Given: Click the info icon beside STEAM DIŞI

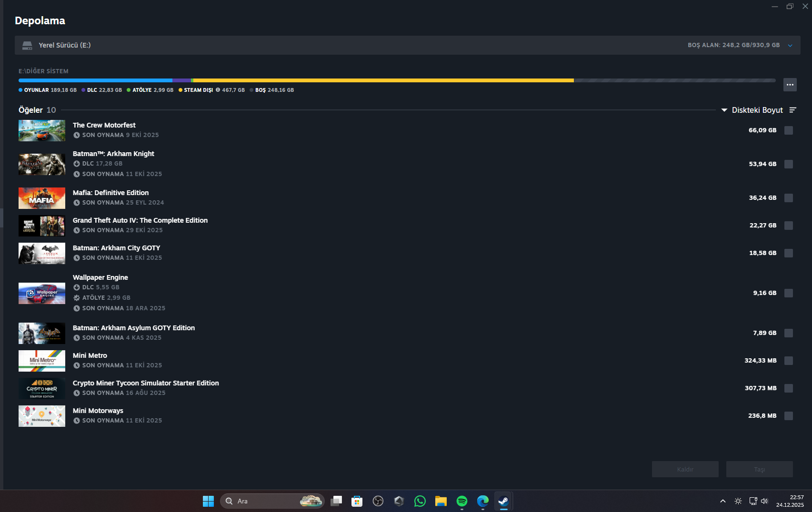Looking at the screenshot, I should pos(218,90).
